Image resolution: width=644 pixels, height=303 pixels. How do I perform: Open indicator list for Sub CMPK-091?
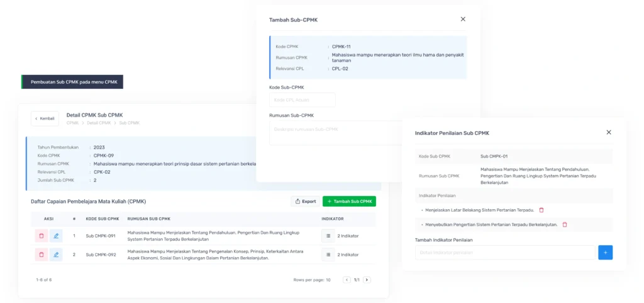tap(328, 236)
